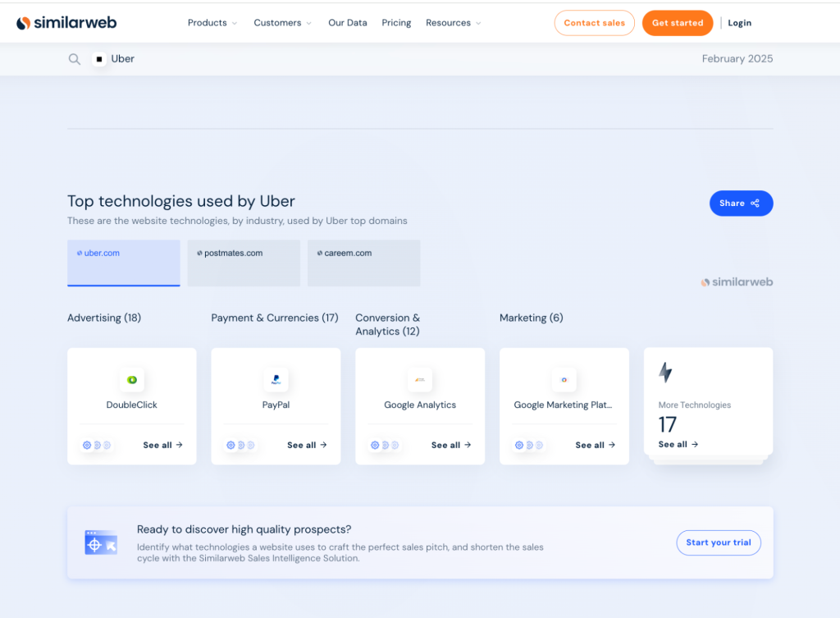840x618 pixels.
Task: Click the search magnifier icon
Action: pyautogui.click(x=74, y=58)
